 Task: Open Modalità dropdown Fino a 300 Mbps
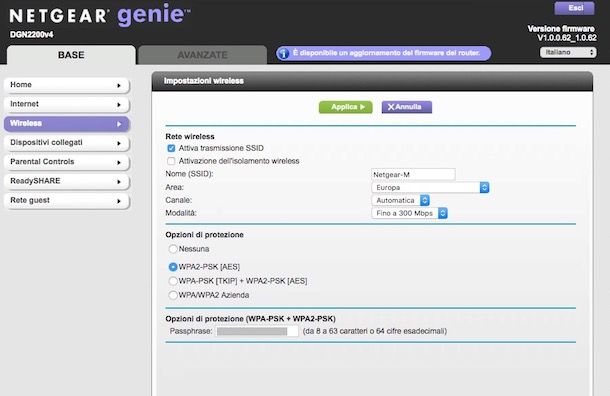click(x=409, y=213)
